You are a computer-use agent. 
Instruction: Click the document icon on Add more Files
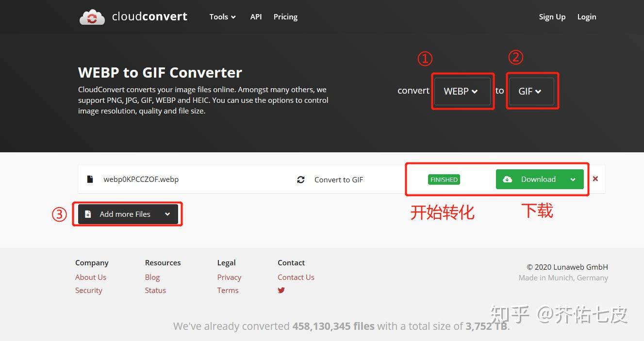88,214
